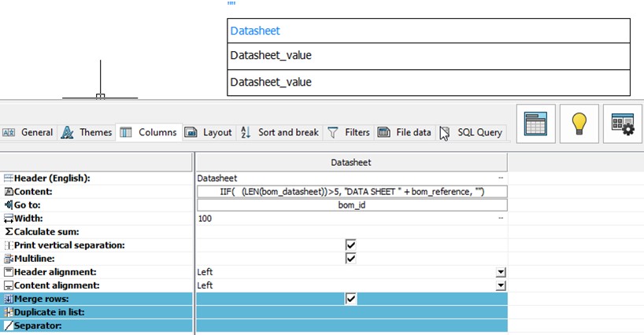Open the File data tab
This screenshot has width=644, height=335.
pyautogui.click(x=405, y=133)
